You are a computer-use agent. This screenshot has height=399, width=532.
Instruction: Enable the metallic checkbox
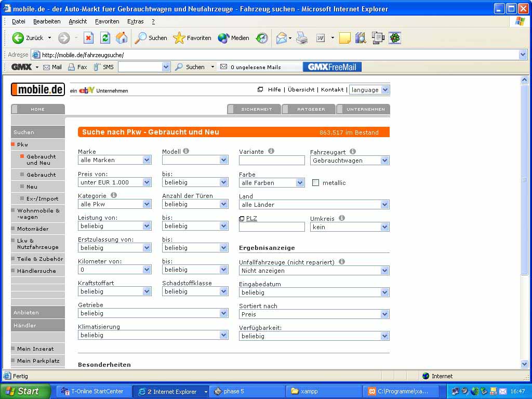pyautogui.click(x=315, y=183)
